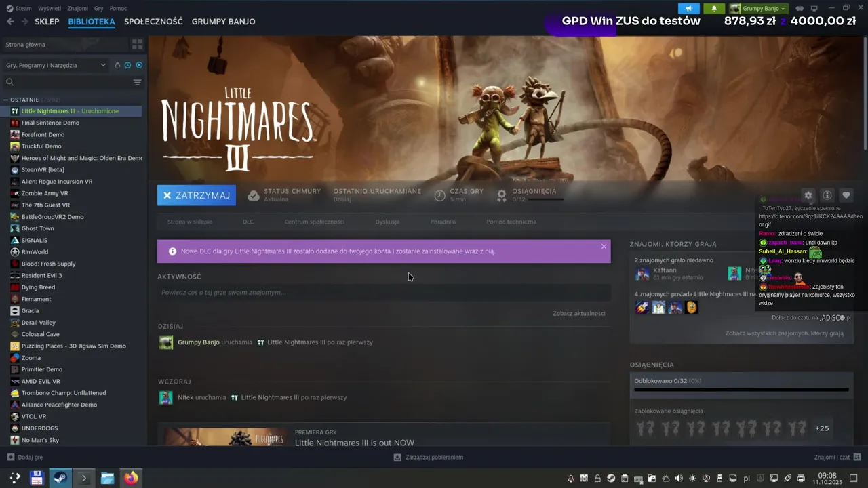Collapse the OSTATNIE section
868x488 pixels.
coord(6,100)
